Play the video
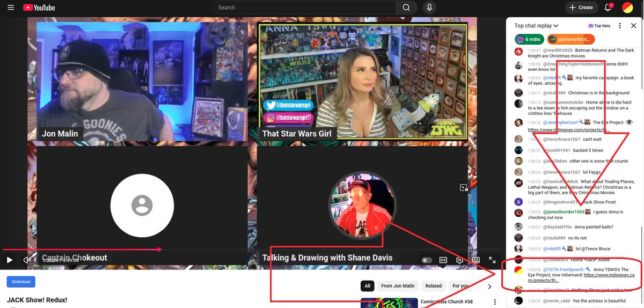Screen dimensions: 644x308 tap(10, 260)
